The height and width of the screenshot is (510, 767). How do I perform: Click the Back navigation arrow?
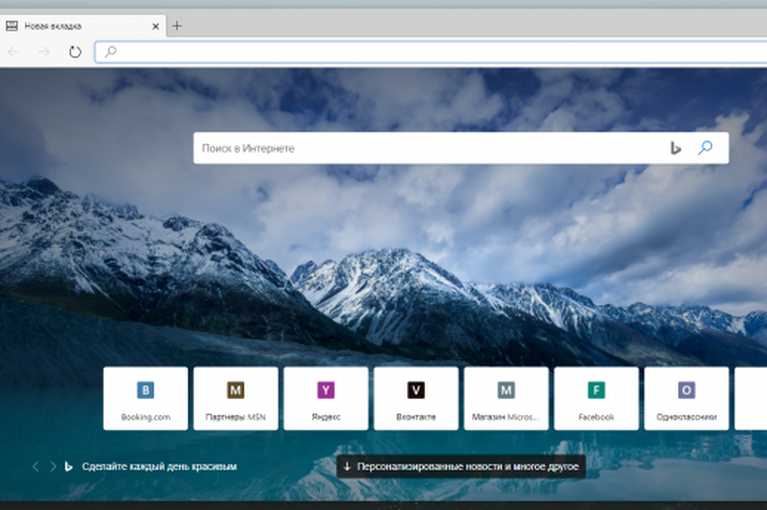pyautogui.click(x=13, y=51)
